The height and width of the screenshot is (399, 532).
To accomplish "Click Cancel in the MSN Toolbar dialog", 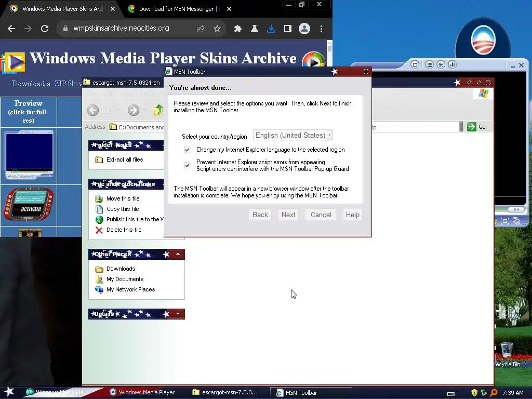I will (321, 215).
